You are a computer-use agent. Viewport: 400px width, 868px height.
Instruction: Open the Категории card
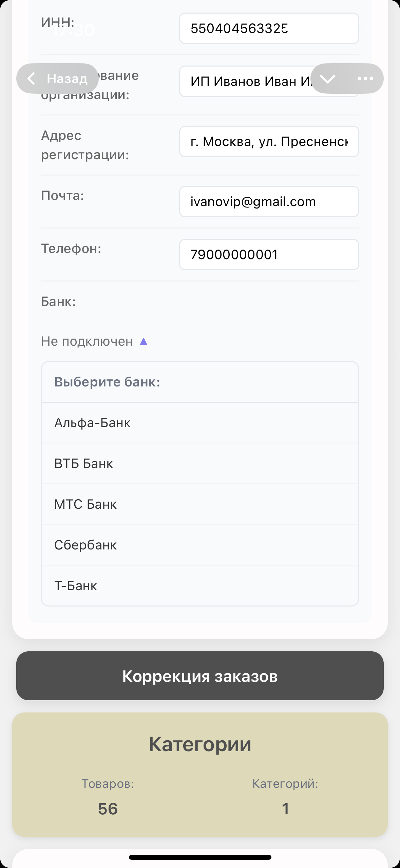(x=200, y=744)
